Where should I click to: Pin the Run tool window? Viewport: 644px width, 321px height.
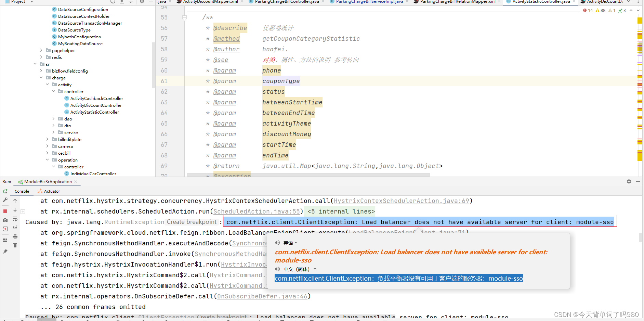coord(5,251)
